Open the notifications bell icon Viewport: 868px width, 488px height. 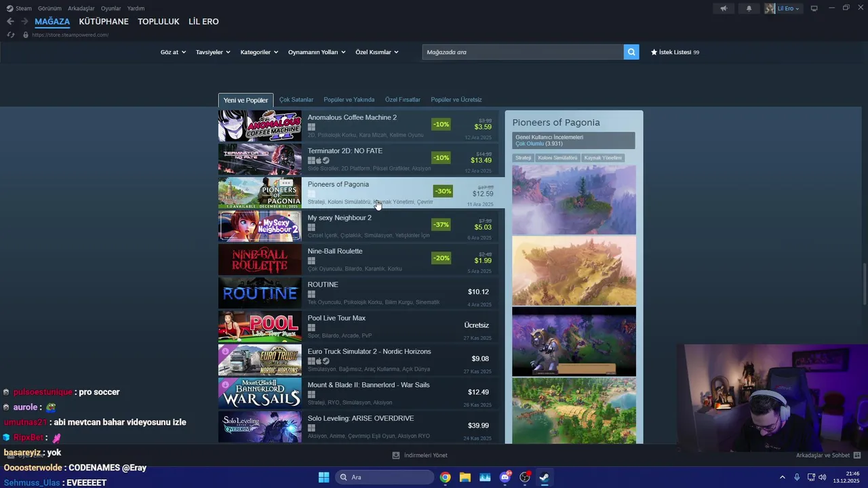click(749, 8)
